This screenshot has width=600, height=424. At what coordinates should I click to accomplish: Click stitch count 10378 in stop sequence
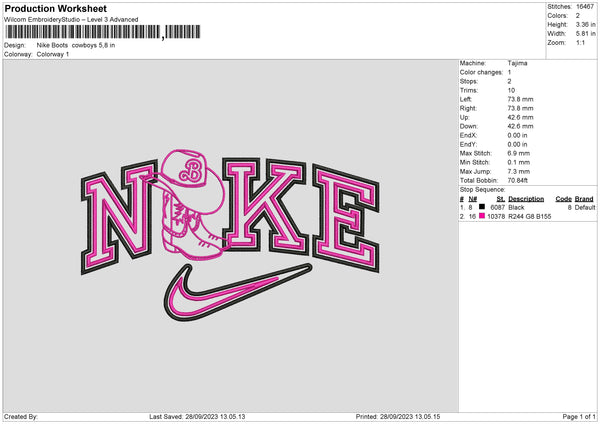click(x=496, y=217)
